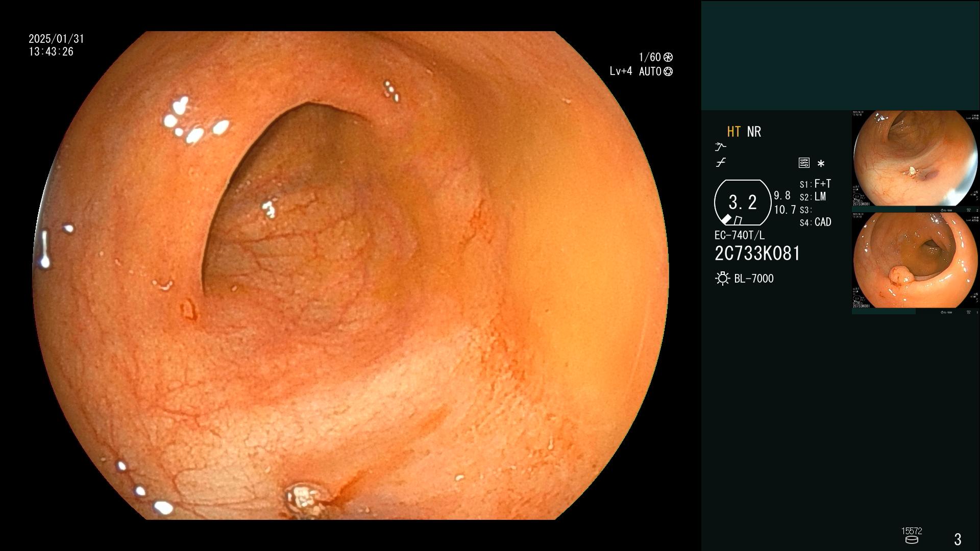The image size is (980, 551).
Task: Click the asterisk indicator icon
Action: [821, 164]
